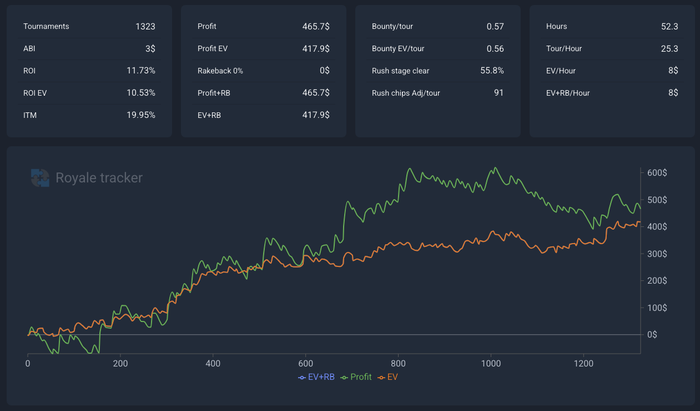Click the Profit EV value 417.9$
This screenshot has width=700, height=411.
316,49
